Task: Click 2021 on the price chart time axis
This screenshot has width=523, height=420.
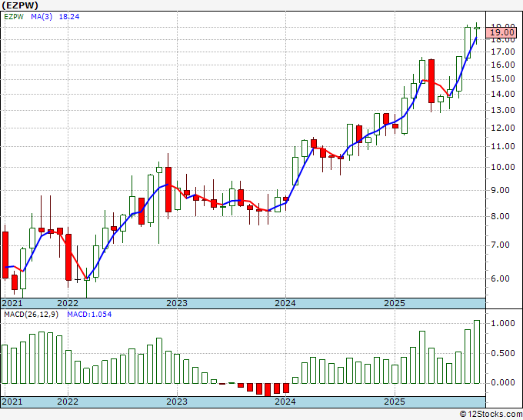Action: [x=12, y=303]
